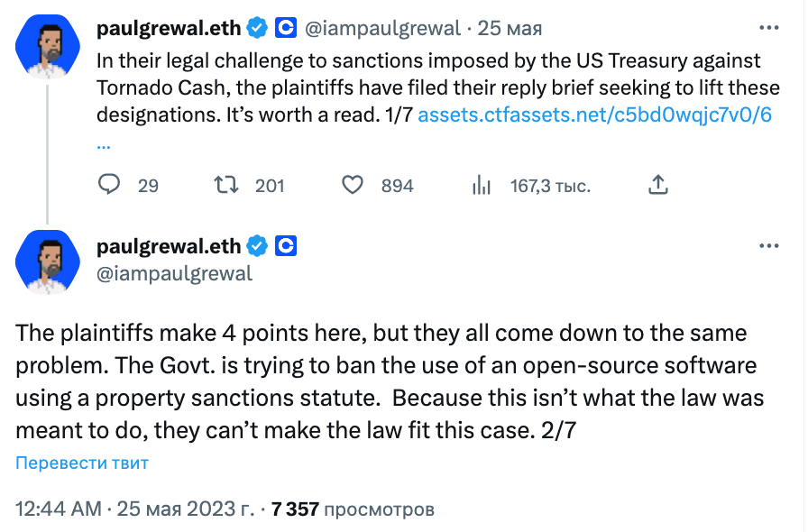This screenshot has height=532, width=808.
Task: Open the assets.ctfassets.net link
Action: 594,115
